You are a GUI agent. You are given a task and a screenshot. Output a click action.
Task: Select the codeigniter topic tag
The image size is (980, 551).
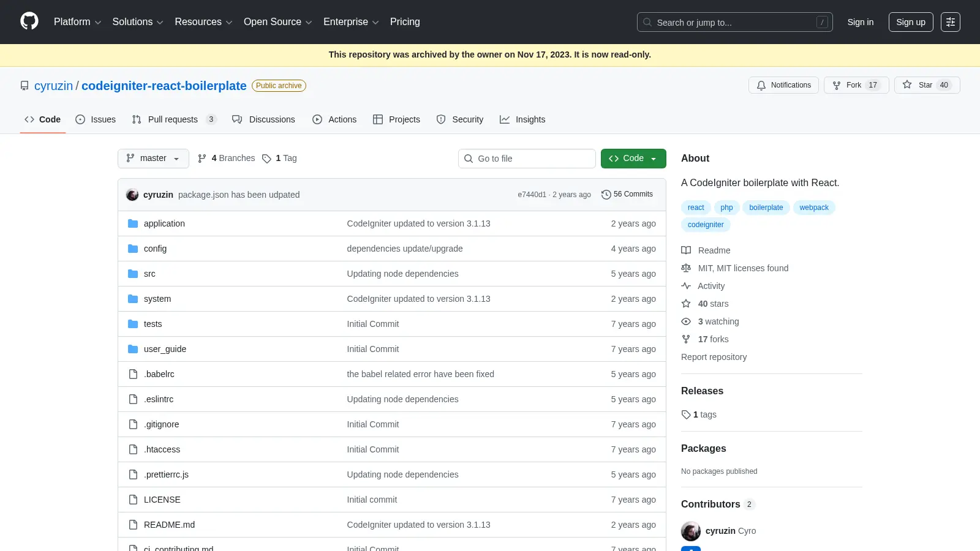(706, 225)
